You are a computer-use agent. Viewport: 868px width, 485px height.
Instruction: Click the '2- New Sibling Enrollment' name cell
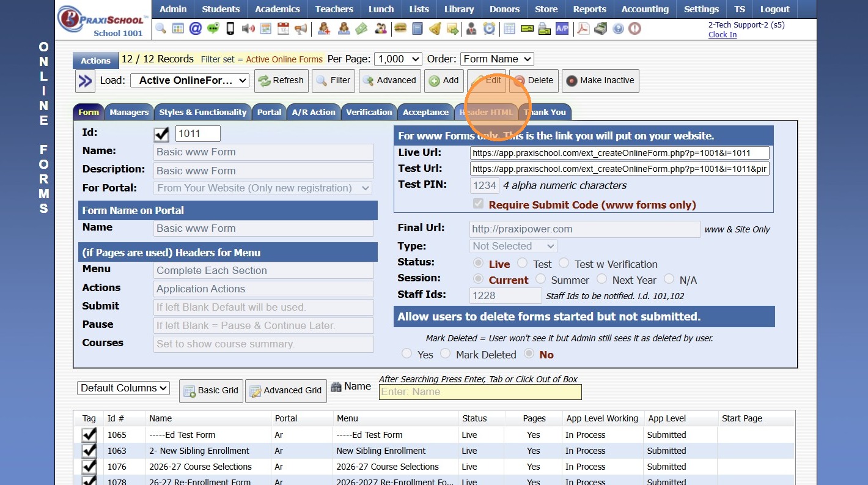(x=208, y=451)
